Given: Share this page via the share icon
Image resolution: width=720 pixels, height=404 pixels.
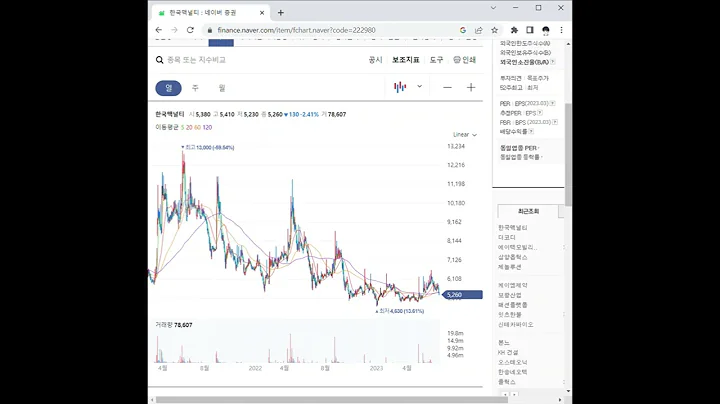Looking at the screenshot, I should pos(478,30).
